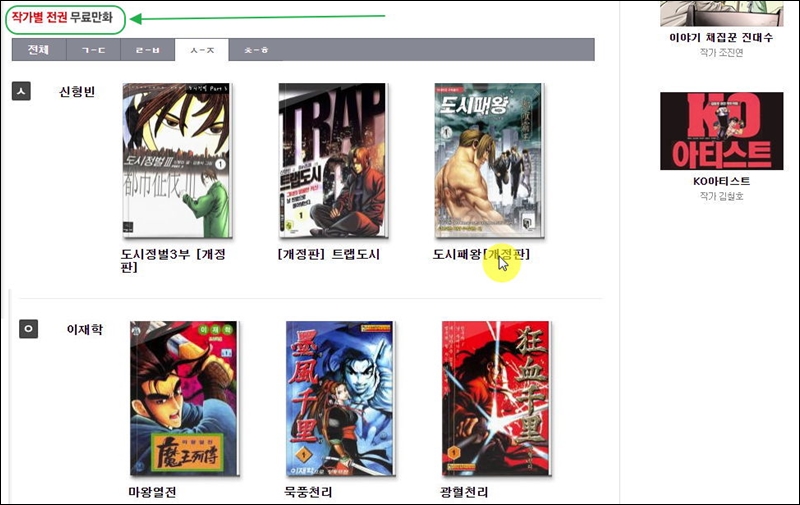Open the 마왕열전 book cover

184,398
